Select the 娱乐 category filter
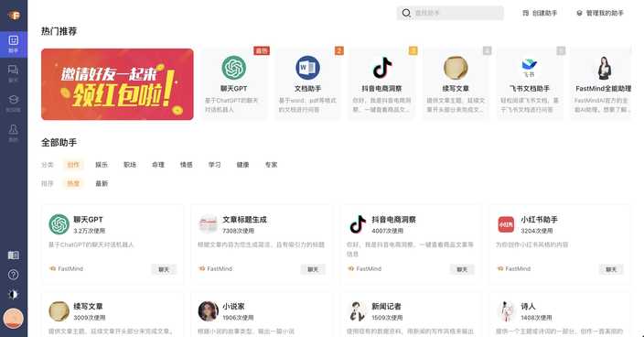 pos(102,165)
